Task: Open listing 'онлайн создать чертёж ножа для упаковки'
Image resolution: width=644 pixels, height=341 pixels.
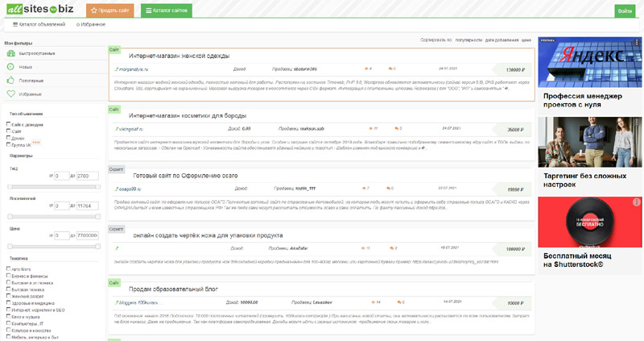Action: [208, 235]
